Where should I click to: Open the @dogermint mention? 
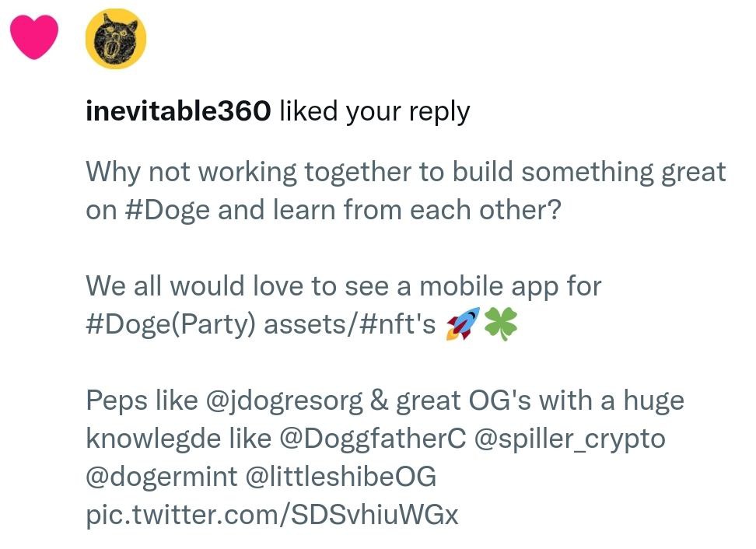click(x=162, y=477)
